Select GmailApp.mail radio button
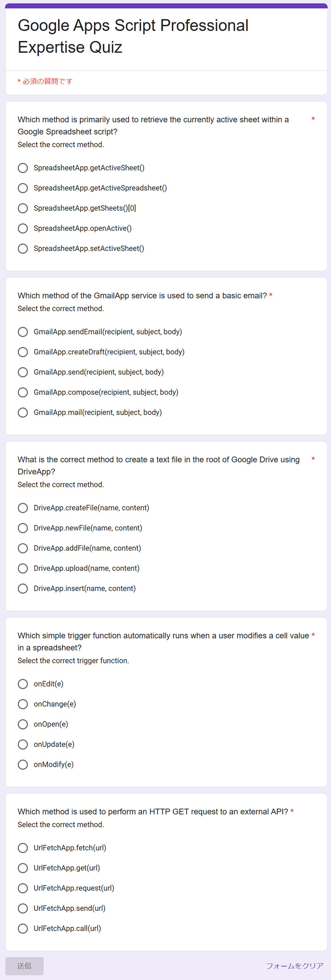 click(x=23, y=412)
